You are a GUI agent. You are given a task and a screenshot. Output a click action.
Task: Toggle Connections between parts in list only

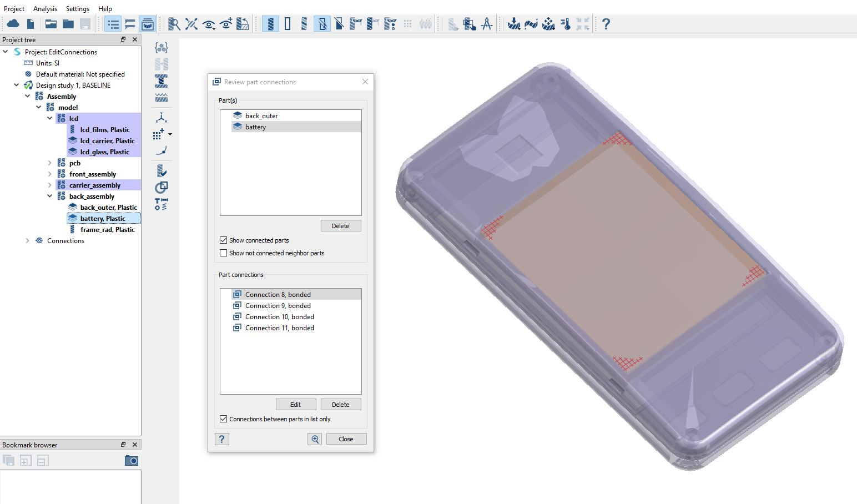point(224,419)
